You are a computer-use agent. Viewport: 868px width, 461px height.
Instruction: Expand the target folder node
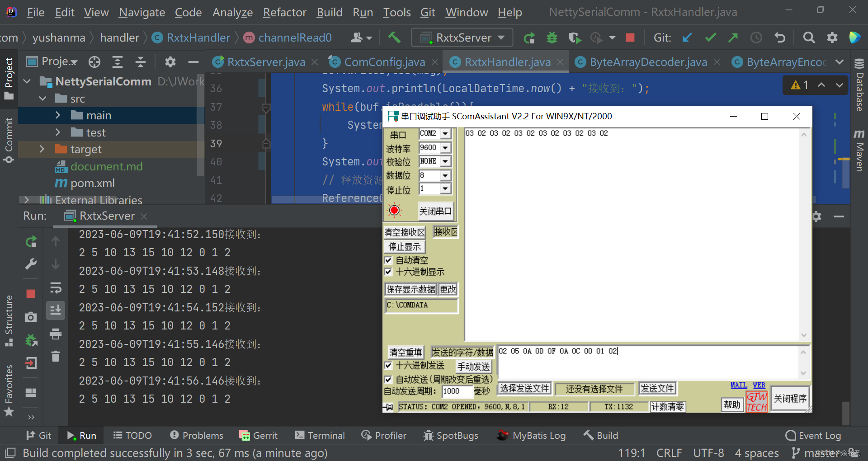tap(42, 149)
